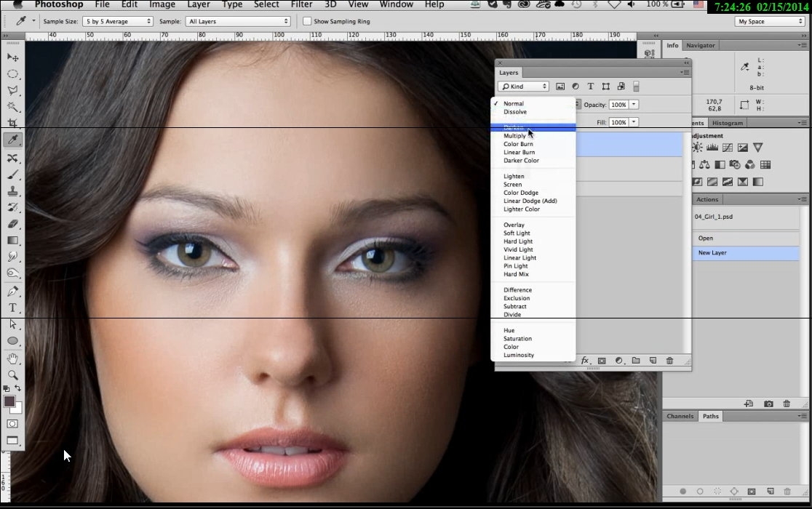Reset default foreground and background colors

pyautogui.click(x=7, y=388)
